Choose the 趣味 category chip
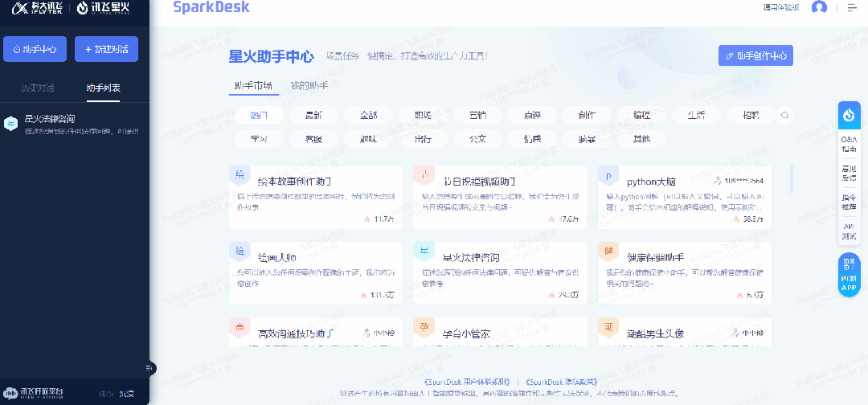The image size is (868, 405). 369,139
